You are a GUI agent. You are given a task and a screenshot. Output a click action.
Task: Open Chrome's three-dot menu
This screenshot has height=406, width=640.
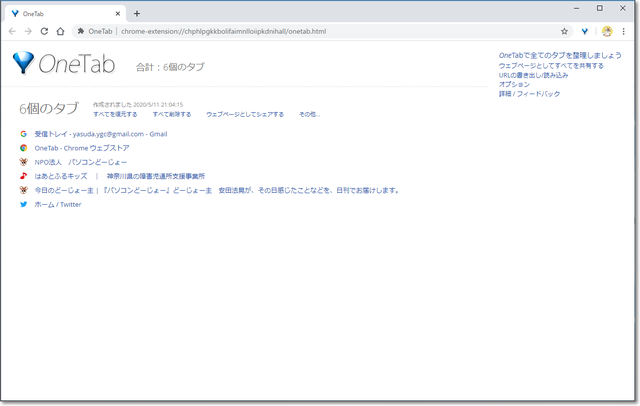point(623,31)
